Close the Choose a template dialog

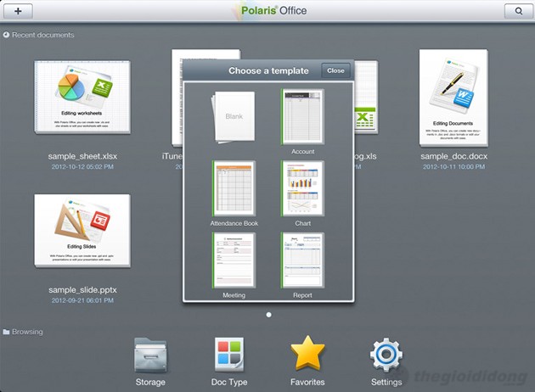point(335,70)
